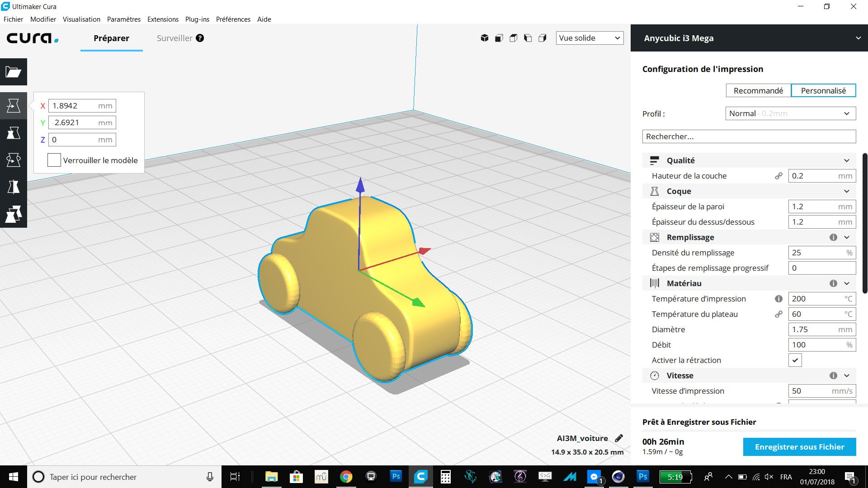Switch camera to right view icon
The height and width of the screenshot is (488, 868).
pyautogui.click(x=542, y=38)
